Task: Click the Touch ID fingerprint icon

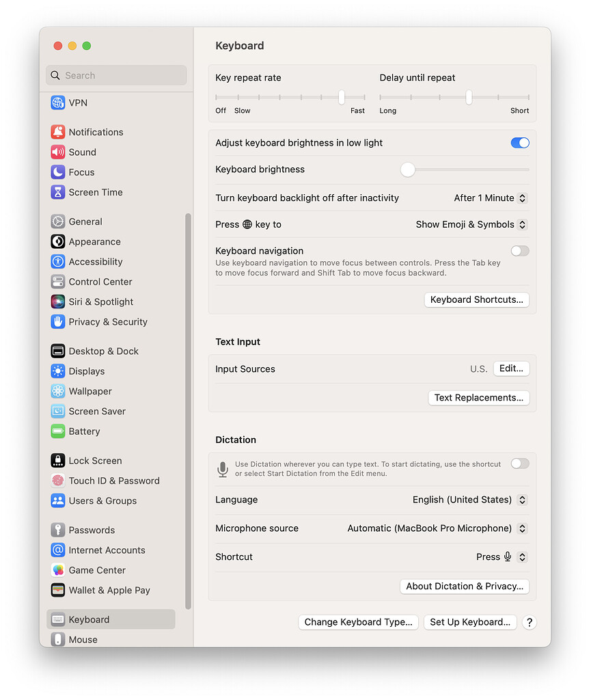Action: [58, 481]
